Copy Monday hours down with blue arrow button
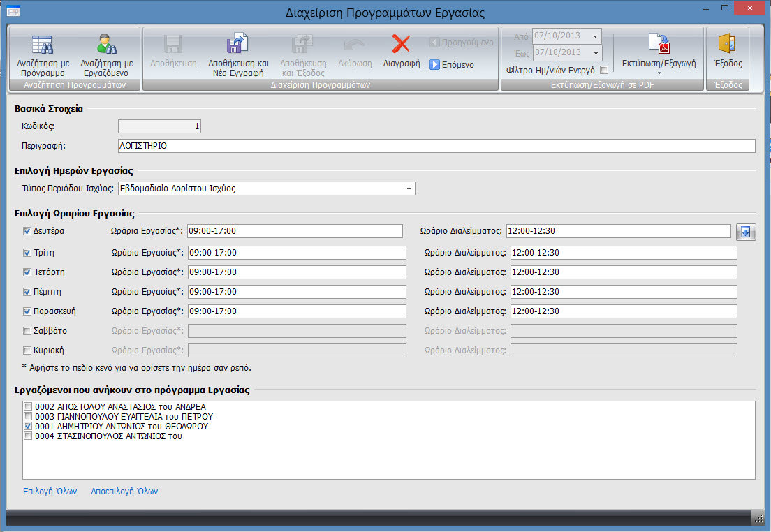The height and width of the screenshot is (532, 771). pos(745,232)
